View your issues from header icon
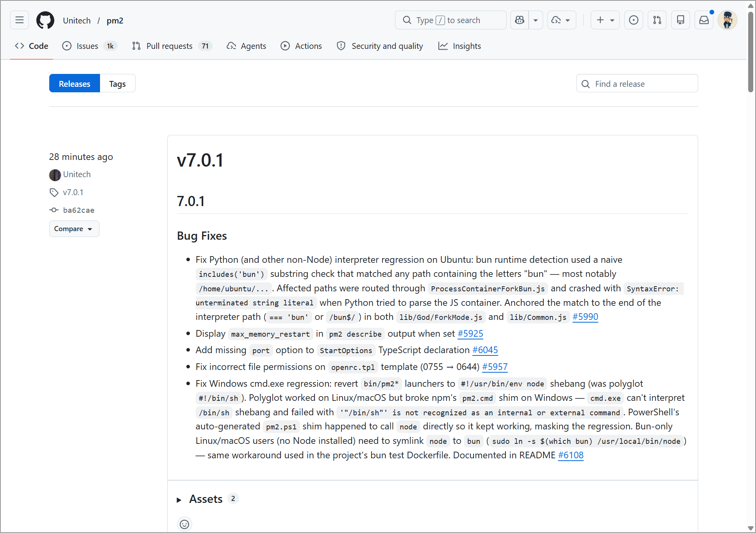 634,20
